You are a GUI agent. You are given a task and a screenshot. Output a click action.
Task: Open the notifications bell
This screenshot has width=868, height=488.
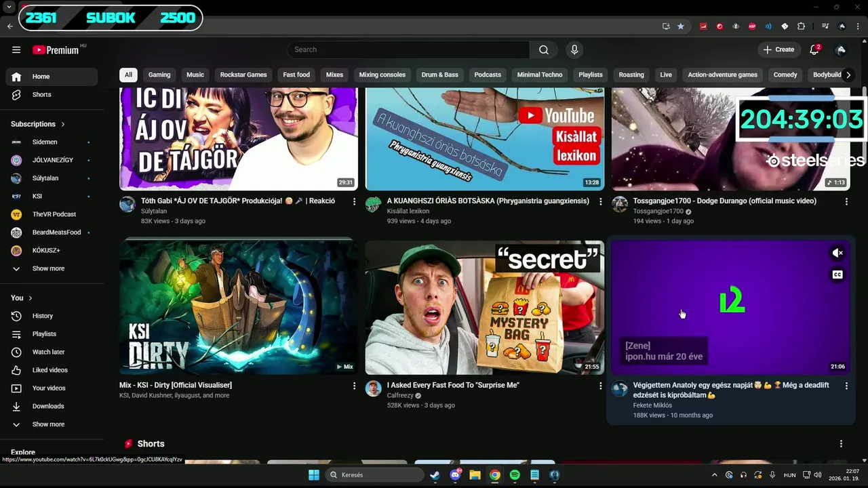point(814,49)
